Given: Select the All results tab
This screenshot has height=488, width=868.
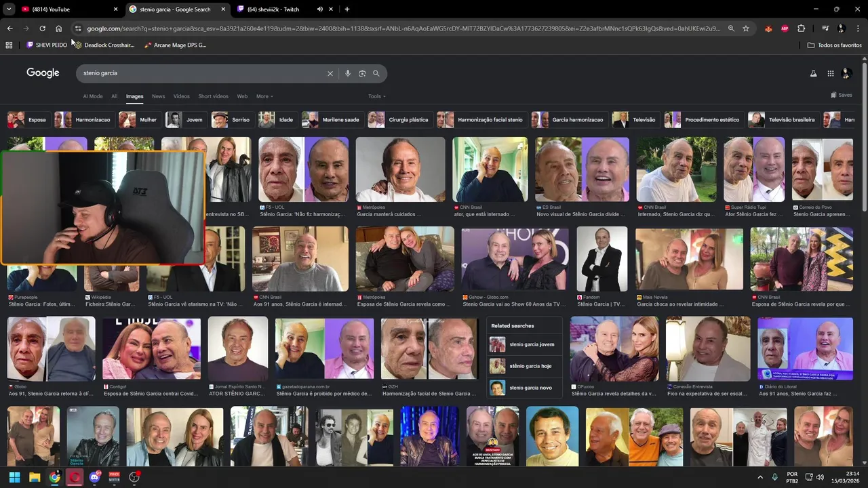Looking at the screenshot, I should click(114, 96).
